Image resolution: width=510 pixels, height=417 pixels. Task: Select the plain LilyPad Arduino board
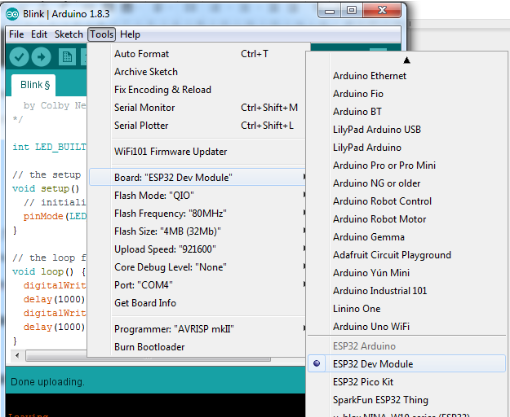[x=406, y=147]
